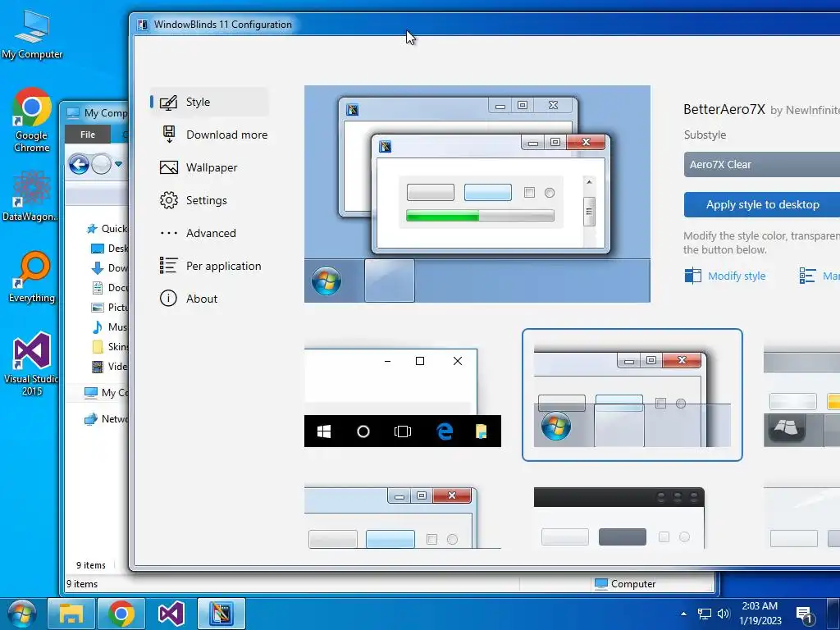Image resolution: width=840 pixels, height=630 pixels.
Task: Show hidden tray icons arrow
Action: pos(683,614)
